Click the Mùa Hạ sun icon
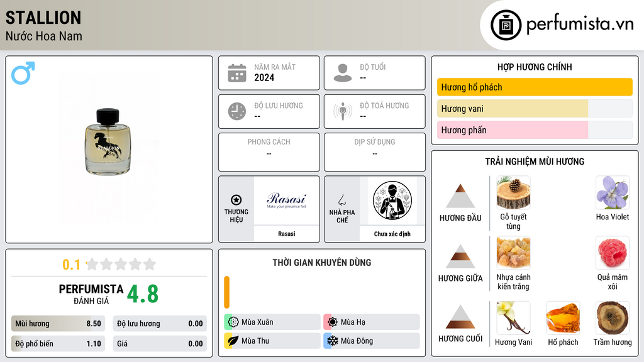Screen dimensions: 644x362 tap(333, 322)
